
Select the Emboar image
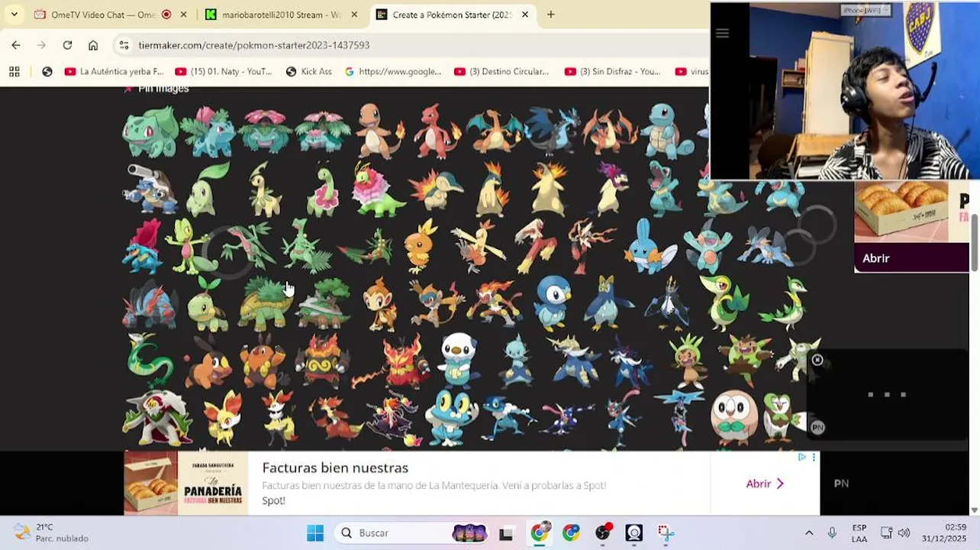(322, 361)
